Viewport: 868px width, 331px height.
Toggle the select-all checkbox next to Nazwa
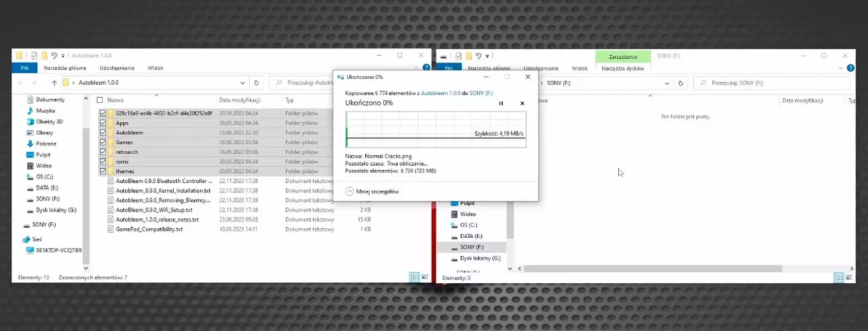(x=101, y=100)
